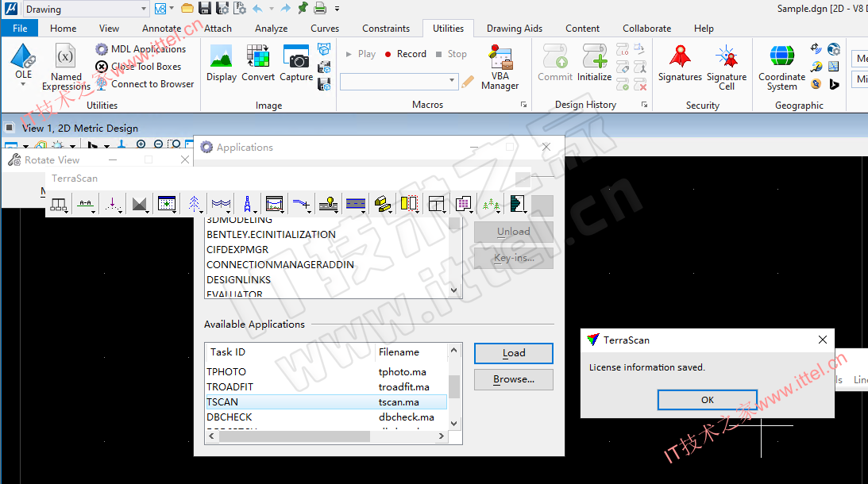
Task: Open the undo history dropdown arrow
Action: tap(272, 9)
